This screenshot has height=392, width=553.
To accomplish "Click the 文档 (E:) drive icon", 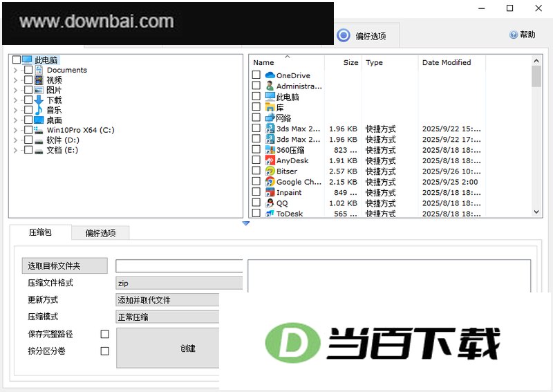I will [x=39, y=151].
